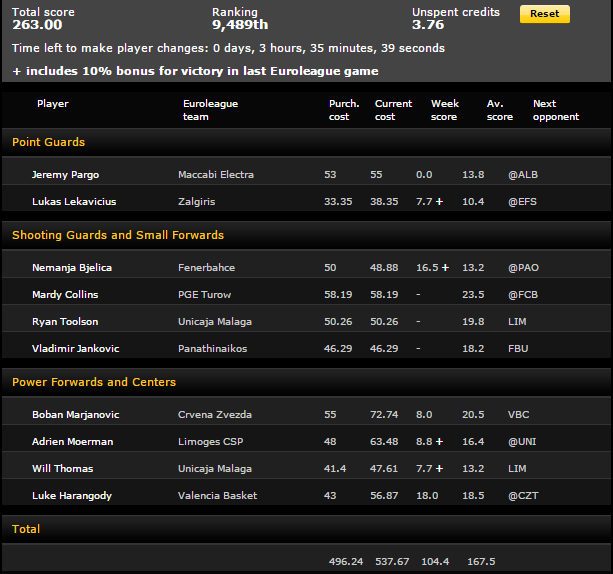
Task: Click the Next opponent column header
Action: tap(556, 110)
